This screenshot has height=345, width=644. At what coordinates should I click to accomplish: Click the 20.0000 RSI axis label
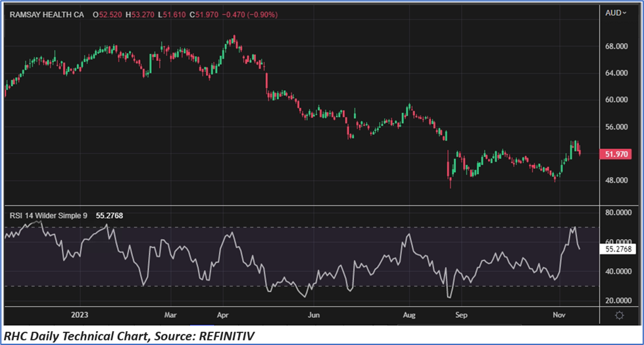pyautogui.click(x=618, y=301)
